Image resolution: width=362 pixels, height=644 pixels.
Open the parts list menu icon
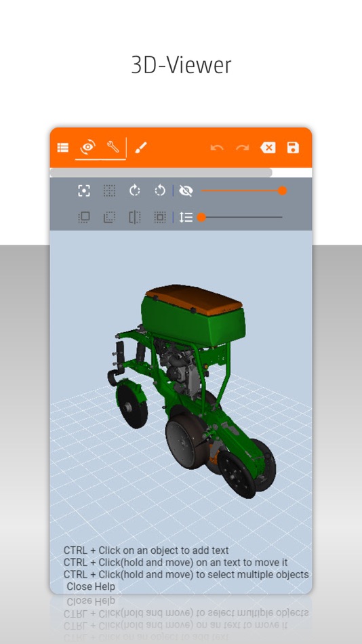[63, 148]
